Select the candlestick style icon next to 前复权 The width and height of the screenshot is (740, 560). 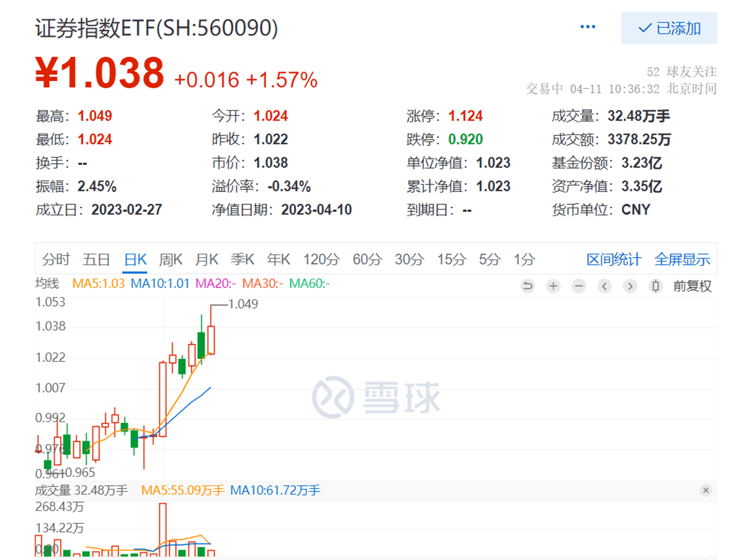pyautogui.click(x=655, y=285)
